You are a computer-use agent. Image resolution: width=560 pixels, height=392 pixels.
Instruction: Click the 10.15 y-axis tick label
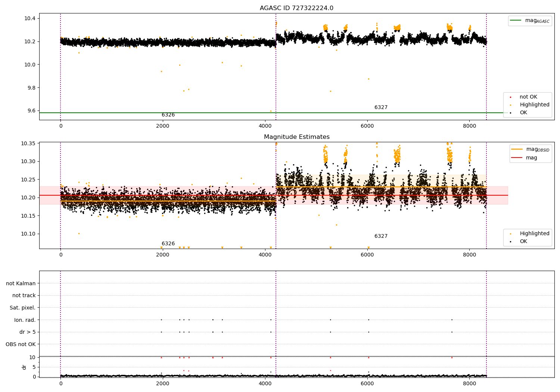pos(28,216)
